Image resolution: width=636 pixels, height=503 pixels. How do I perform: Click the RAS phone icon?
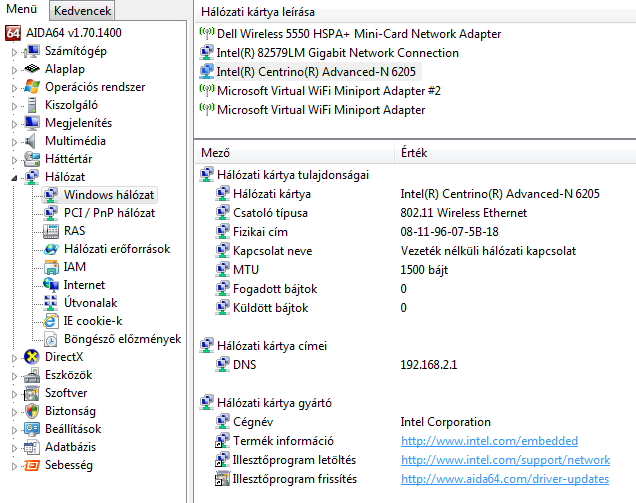tap(51, 231)
